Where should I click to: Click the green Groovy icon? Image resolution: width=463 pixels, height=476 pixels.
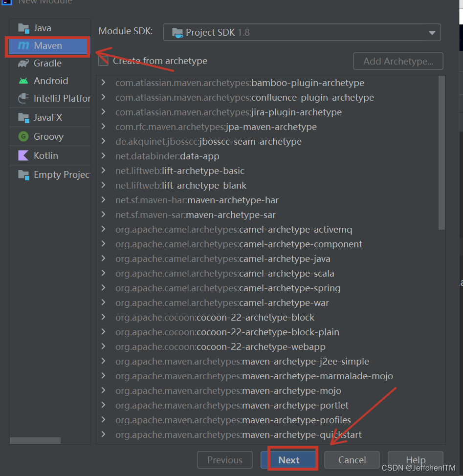click(x=23, y=137)
